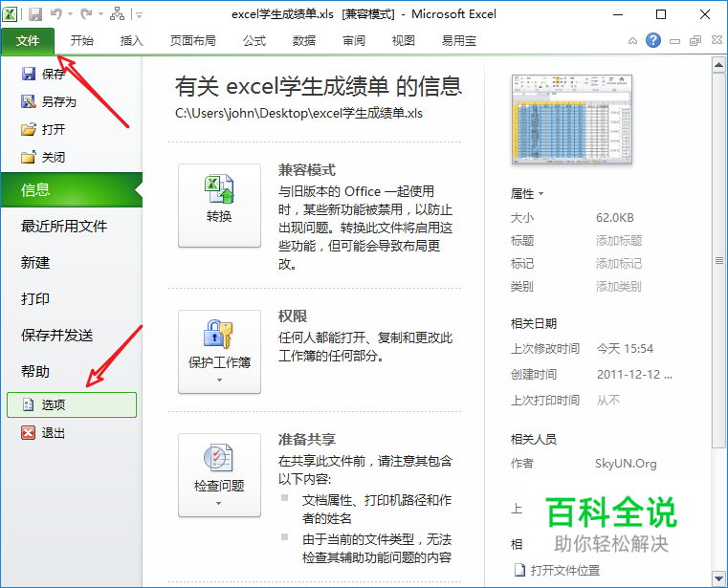This screenshot has height=588, width=728.
Task: Open the 页面布局 Page Layout tab
Action: coord(192,41)
